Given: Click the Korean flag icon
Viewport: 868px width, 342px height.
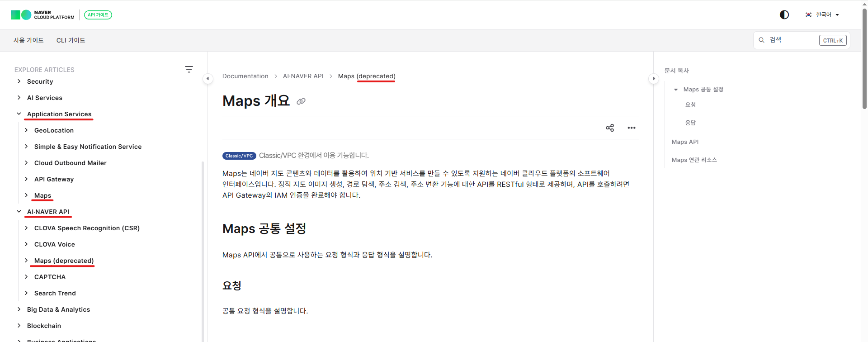Looking at the screenshot, I should click(x=808, y=15).
